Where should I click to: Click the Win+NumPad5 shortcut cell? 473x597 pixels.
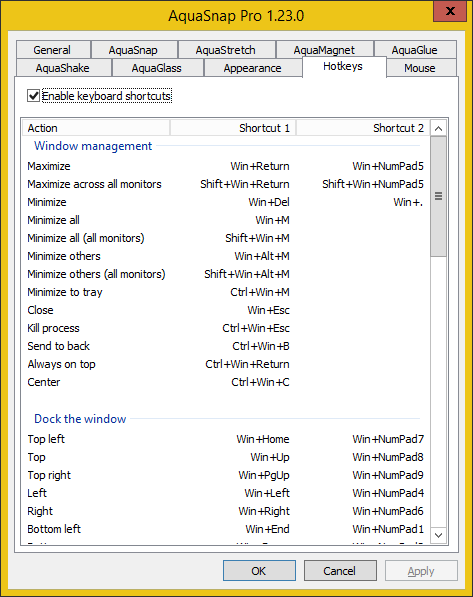(388, 166)
